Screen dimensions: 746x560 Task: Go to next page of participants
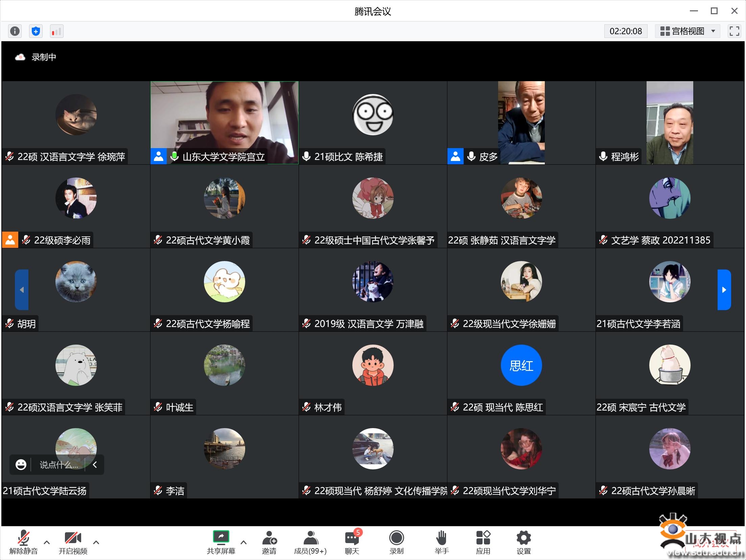[x=724, y=290]
